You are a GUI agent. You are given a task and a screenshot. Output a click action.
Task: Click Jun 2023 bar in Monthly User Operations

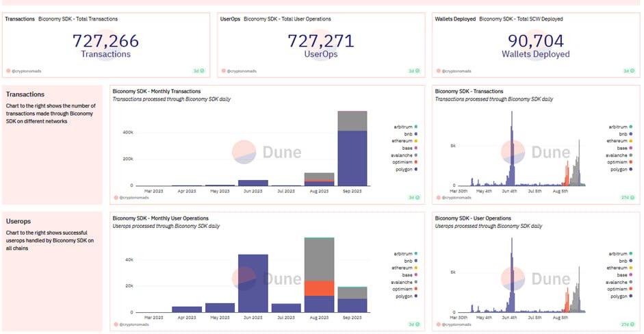(253, 283)
